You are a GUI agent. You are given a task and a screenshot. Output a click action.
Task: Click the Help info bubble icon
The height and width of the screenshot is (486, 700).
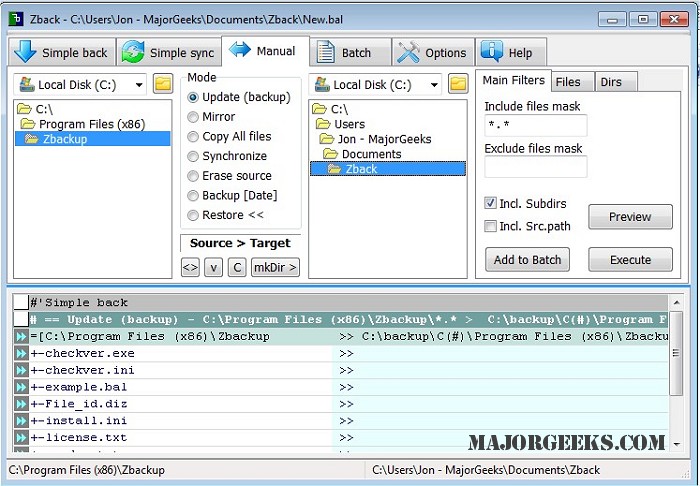tap(492, 52)
